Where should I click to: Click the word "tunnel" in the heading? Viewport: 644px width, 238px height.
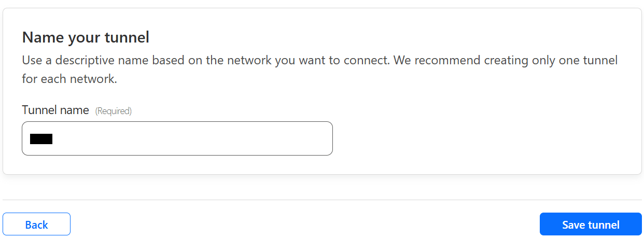tap(127, 37)
